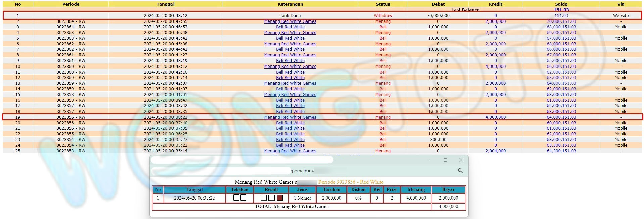Image resolution: width=644 pixels, height=219 pixels.
Task: Close the Menang Red White popup window
Action: coord(460,160)
